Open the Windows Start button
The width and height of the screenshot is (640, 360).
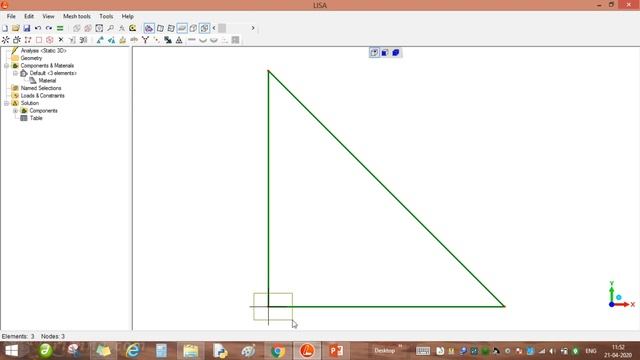point(11,351)
